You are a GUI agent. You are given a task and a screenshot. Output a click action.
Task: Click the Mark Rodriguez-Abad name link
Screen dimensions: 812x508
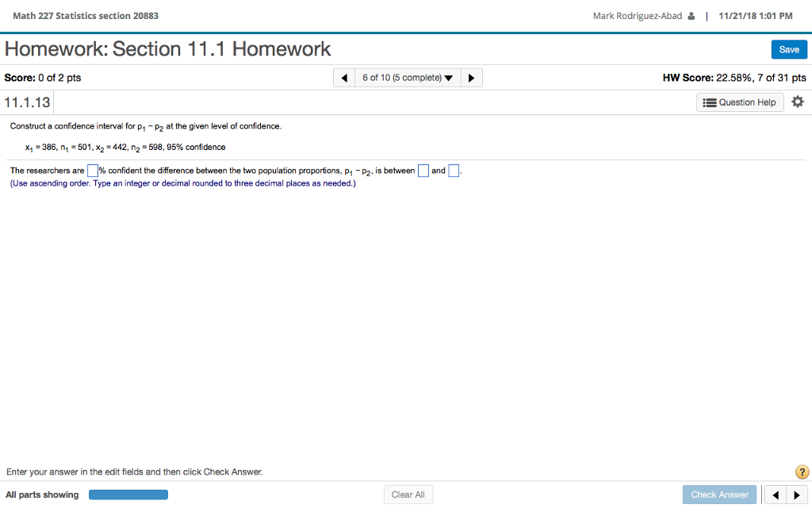[x=639, y=15]
